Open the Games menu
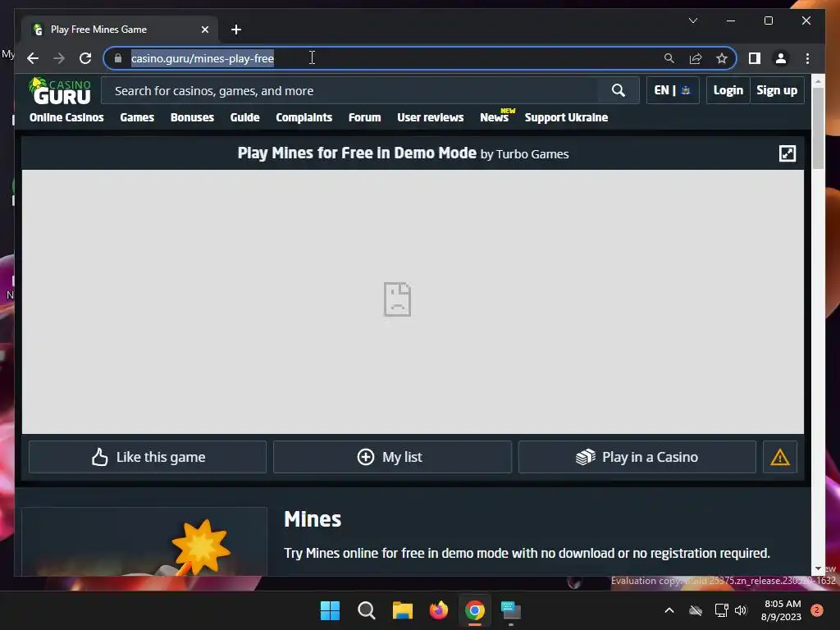This screenshot has height=630, width=840. pos(137,117)
